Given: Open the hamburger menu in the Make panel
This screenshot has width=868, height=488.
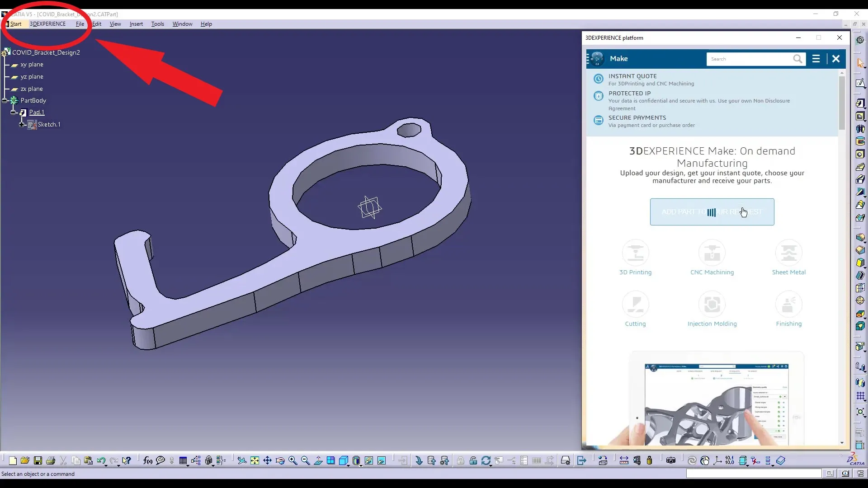Looking at the screenshot, I should tap(816, 59).
